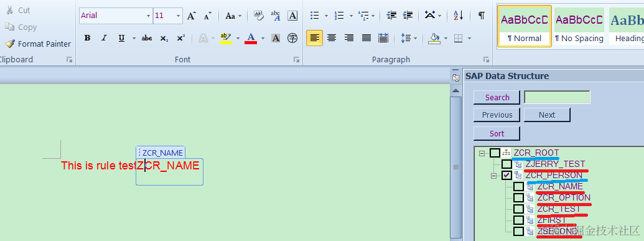Click the Decrease Indent icon
The height and width of the screenshot is (241, 644).
[392, 16]
